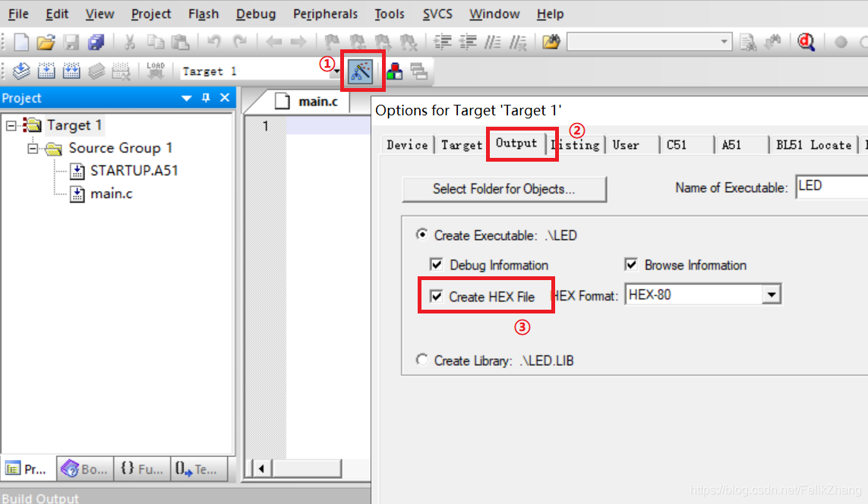Open a file using the folder icon
Viewport: 868px width, 504px height.
point(46,42)
